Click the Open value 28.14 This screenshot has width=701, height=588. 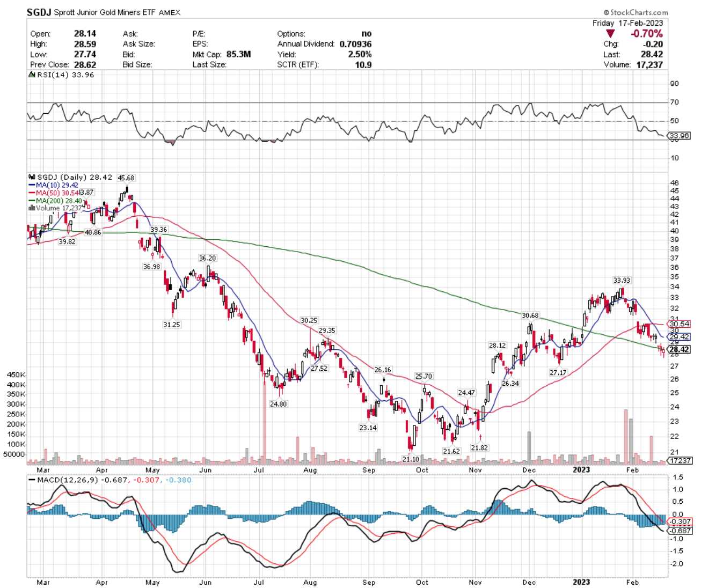point(85,34)
